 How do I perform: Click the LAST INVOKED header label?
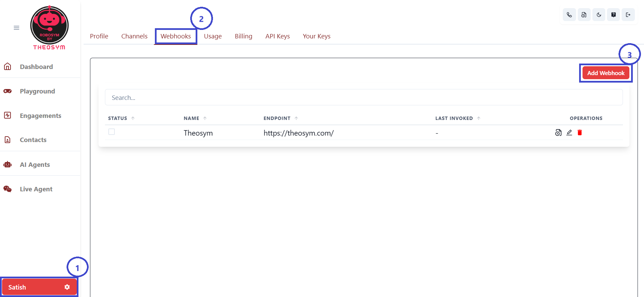point(454,118)
